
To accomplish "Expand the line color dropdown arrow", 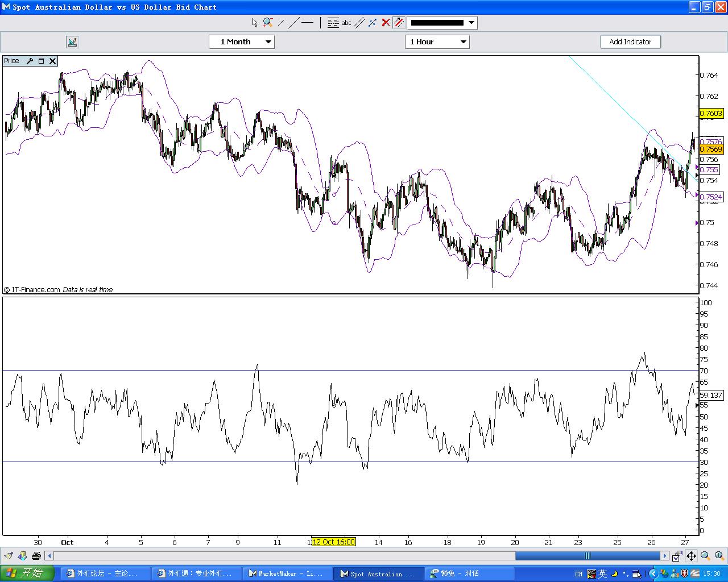I will click(x=471, y=23).
